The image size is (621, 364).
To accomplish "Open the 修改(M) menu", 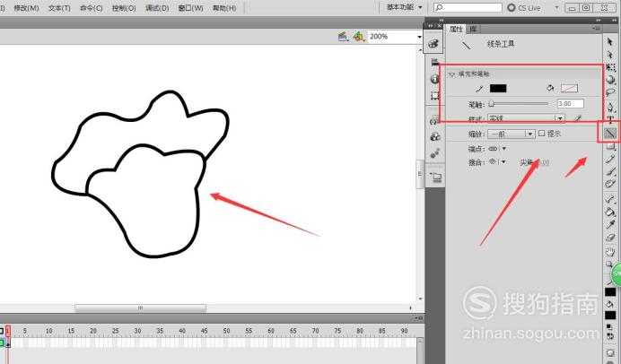I will tap(26, 8).
